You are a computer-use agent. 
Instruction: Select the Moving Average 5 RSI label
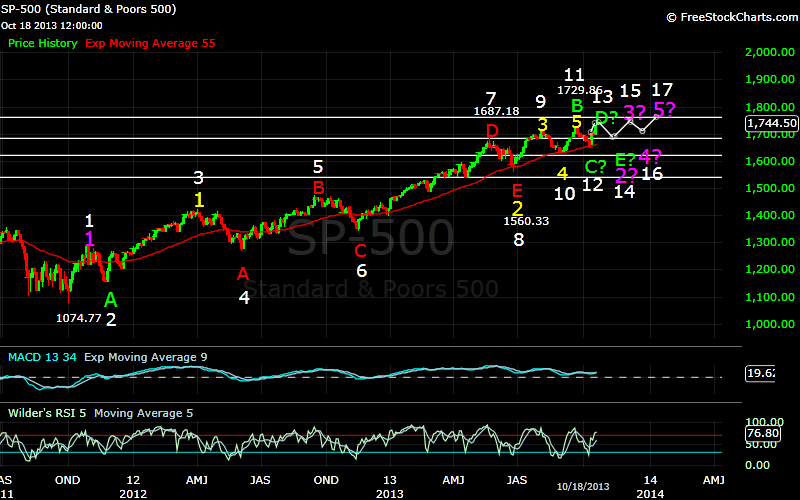(143, 413)
